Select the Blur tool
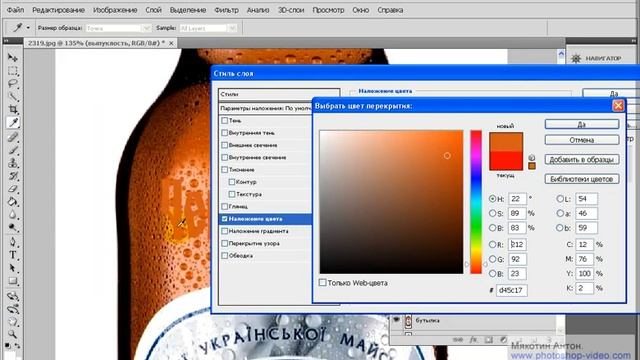640x360 pixels. pos(13,215)
